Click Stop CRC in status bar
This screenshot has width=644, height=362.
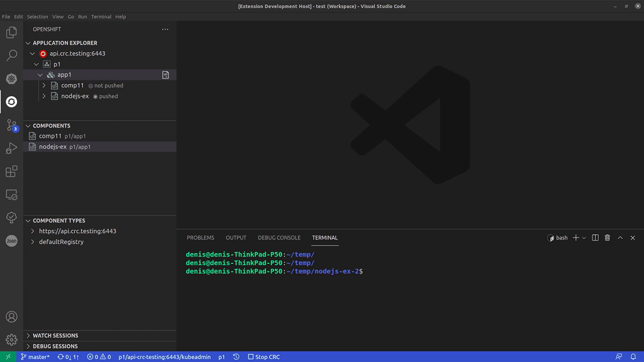coord(264,357)
